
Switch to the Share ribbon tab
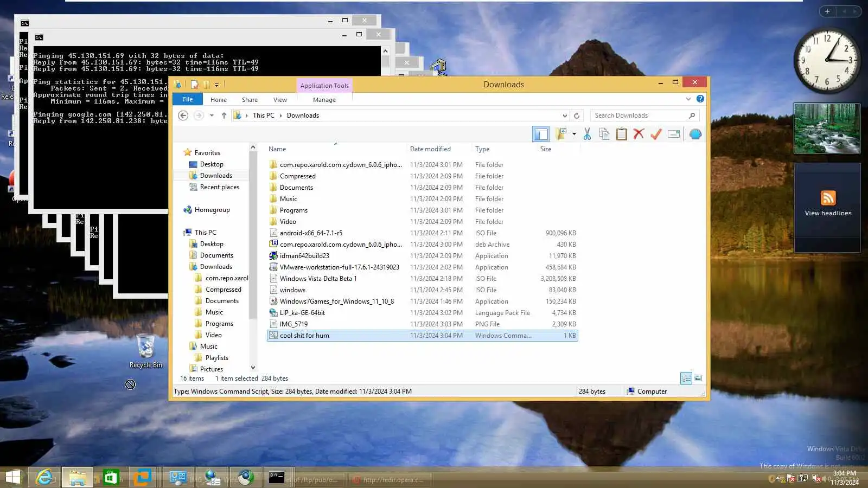coord(250,100)
